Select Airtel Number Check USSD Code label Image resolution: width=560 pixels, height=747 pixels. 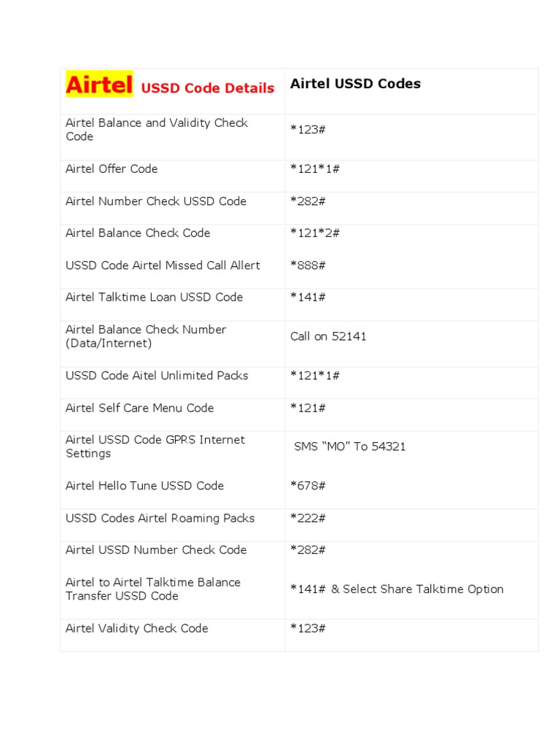156,201
